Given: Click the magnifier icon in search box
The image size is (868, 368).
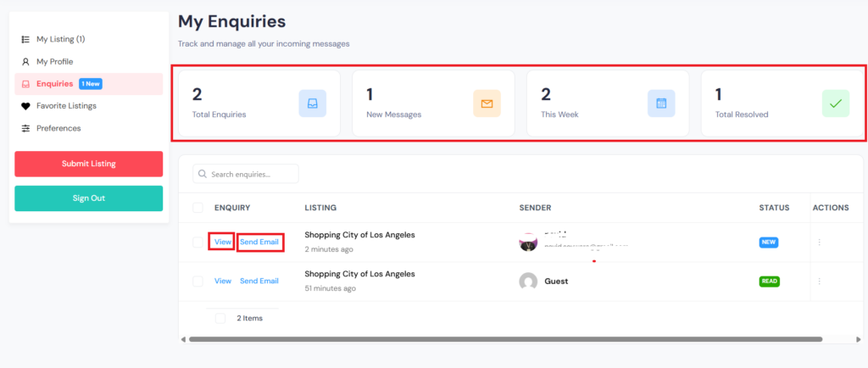Looking at the screenshot, I should click(203, 174).
